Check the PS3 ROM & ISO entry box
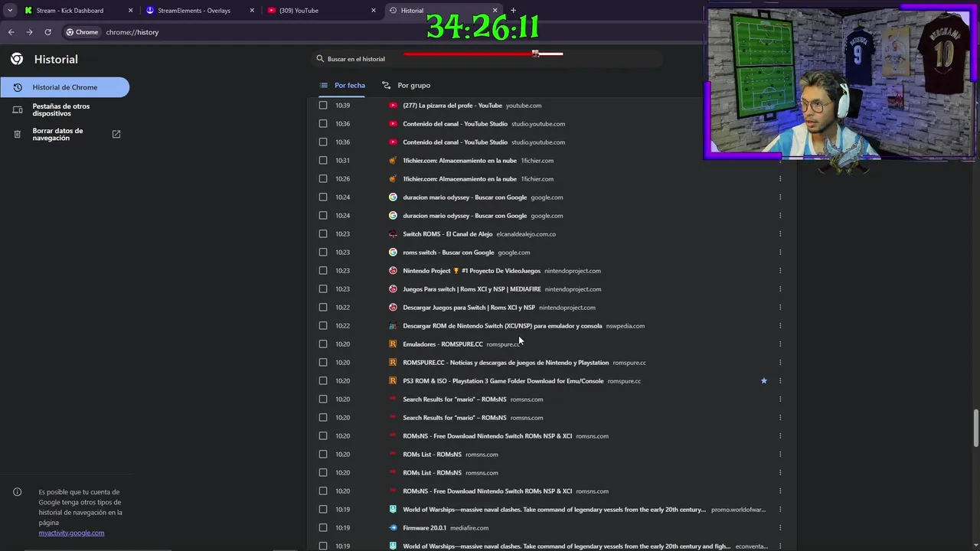Viewport: 980px width, 551px height. (x=322, y=381)
